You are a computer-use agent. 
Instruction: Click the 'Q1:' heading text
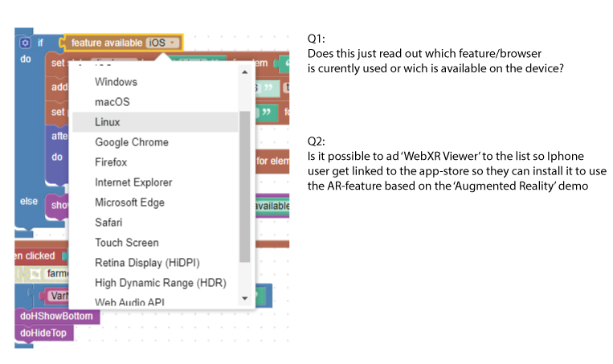(x=316, y=39)
